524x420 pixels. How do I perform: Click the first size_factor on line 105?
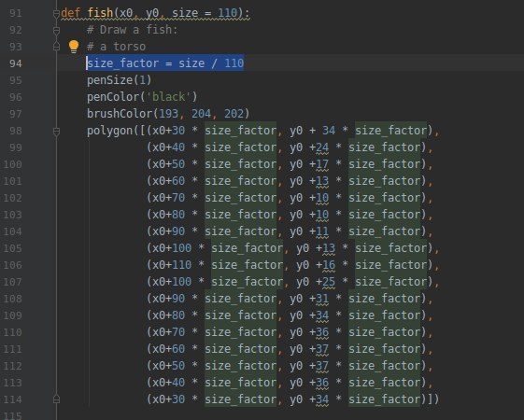pos(247,248)
